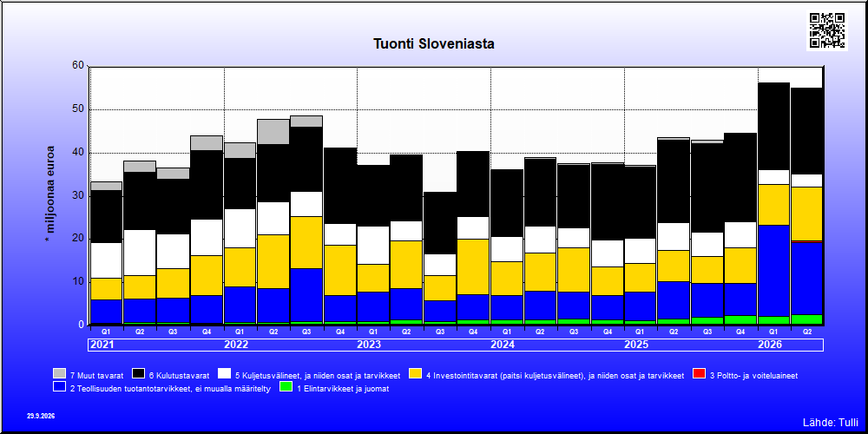Click legend text '1 Elintarvikkeet ja juomat'

tap(343, 389)
